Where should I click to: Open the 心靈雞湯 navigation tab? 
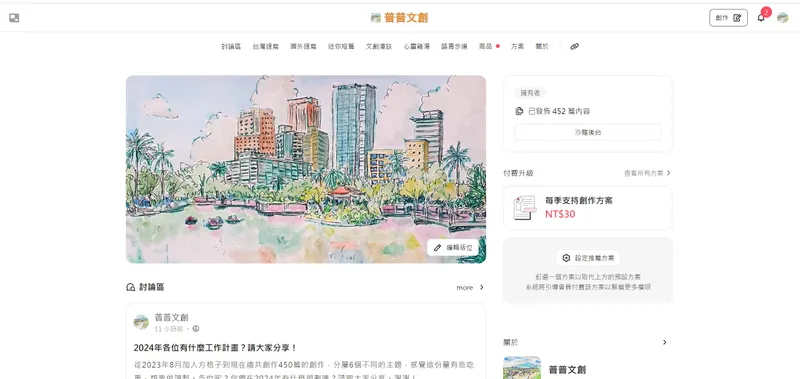[416, 46]
